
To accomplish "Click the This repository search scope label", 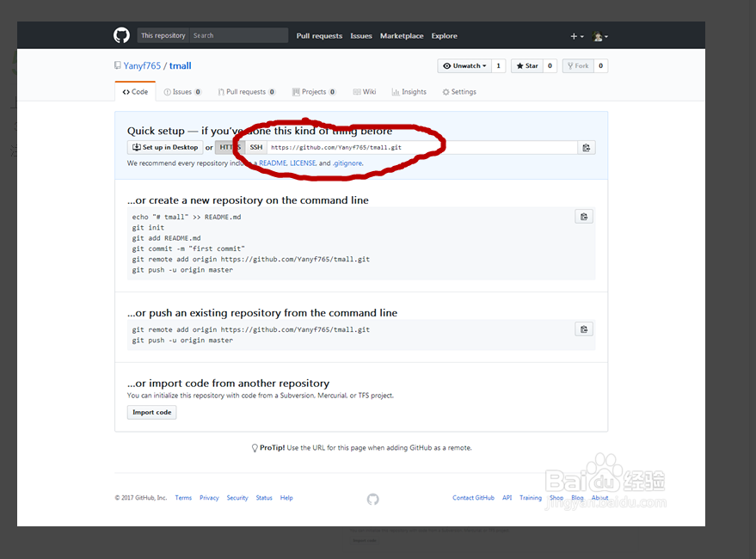I will (163, 35).
